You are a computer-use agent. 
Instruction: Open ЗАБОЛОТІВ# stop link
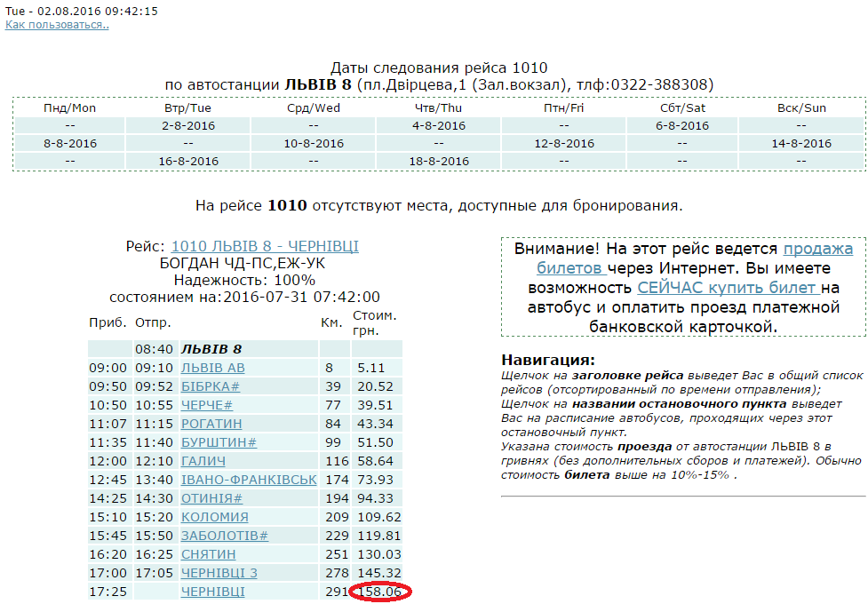pyautogui.click(x=225, y=536)
